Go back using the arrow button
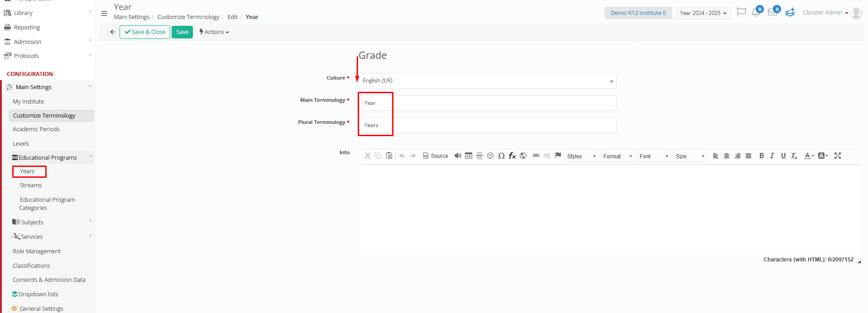This screenshot has width=868, height=313. pos(112,32)
